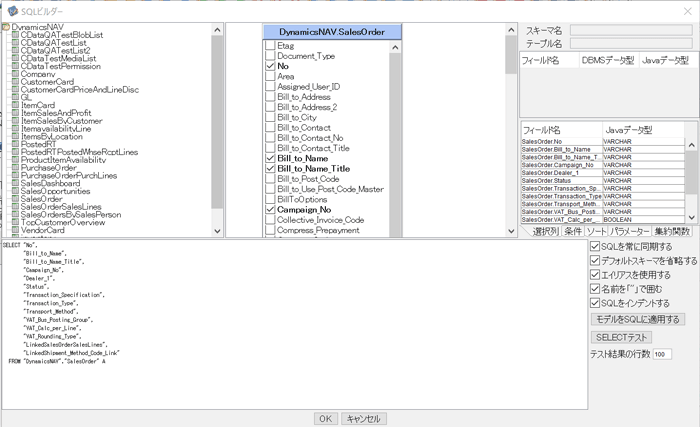The image size is (700, 427).
Task: Click the DynamicsNAV schema folder icon
Action: click(x=6, y=27)
